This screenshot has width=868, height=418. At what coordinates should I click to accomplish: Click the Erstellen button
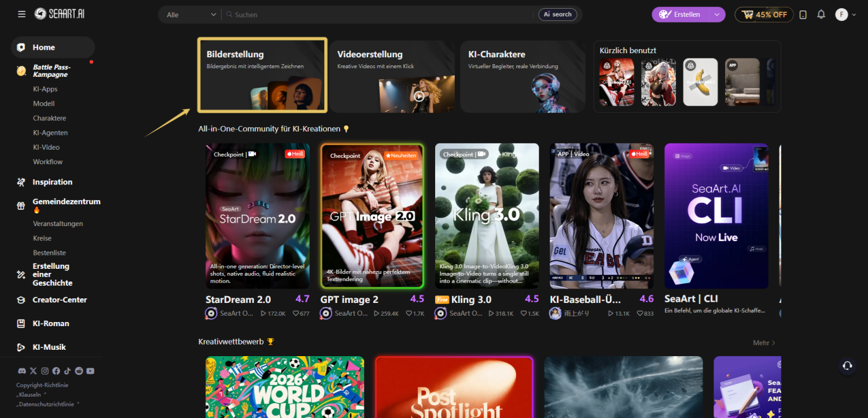(681, 14)
